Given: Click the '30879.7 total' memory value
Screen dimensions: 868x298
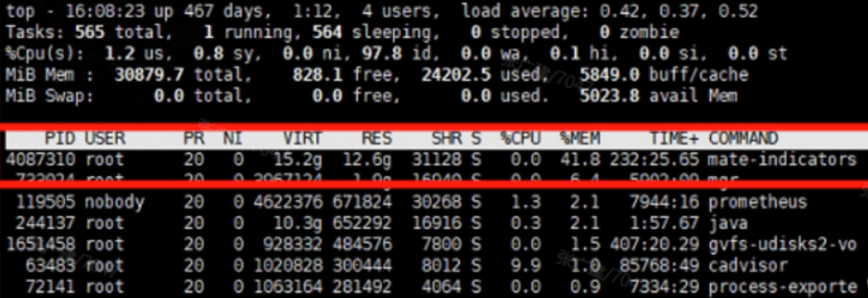Looking at the screenshot, I should click(179, 75).
